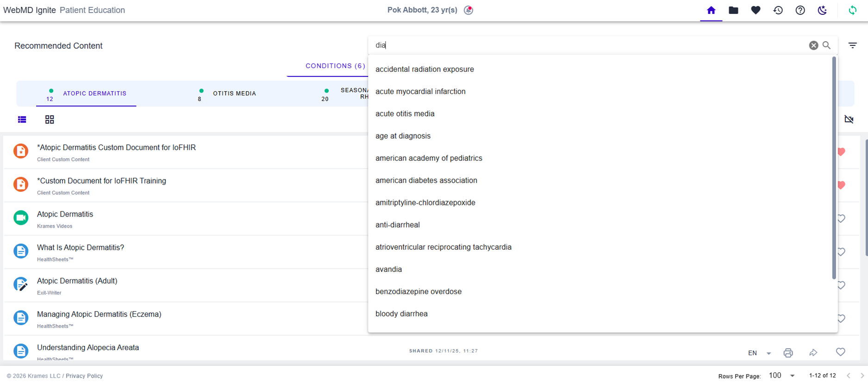Open Atopic Dermatitis (Adult) title
This screenshot has height=383, width=868.
pos(77,281)
